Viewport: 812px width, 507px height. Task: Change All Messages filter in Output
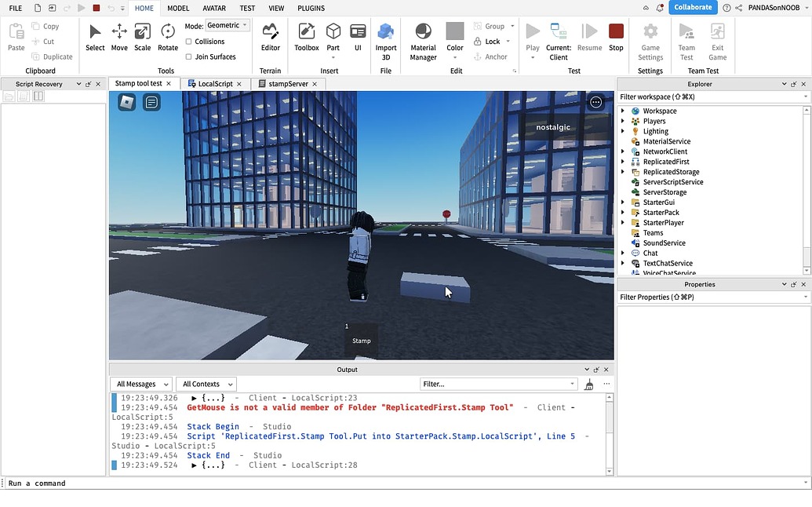tap(140, 384)
